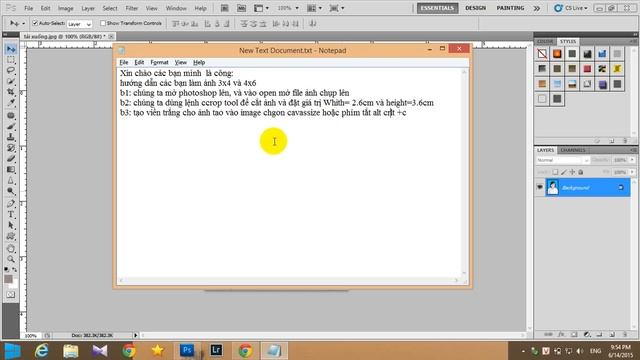Select the Clone Stamp tool
640x360 pixels.
click(x=11, y=137)
